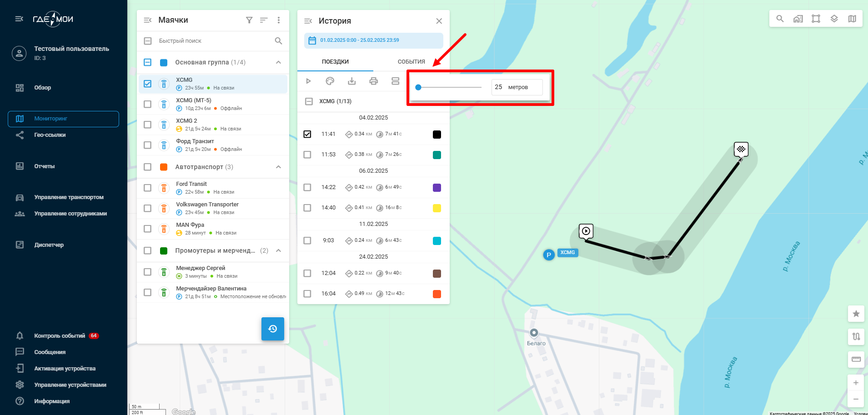Open the history date range selector

point(373,40)
